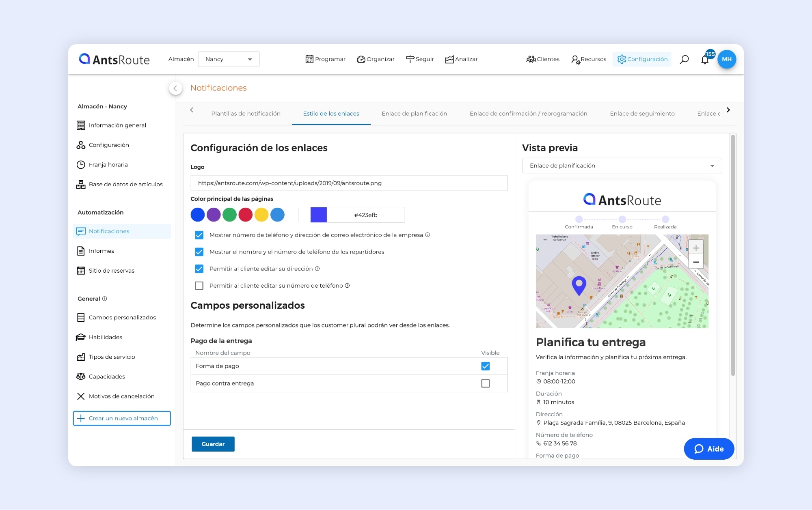The width and height of the screenshot is (812, 510).
Task: Uncheck Forma de pago visible checkbox
Action: point(485,366)
